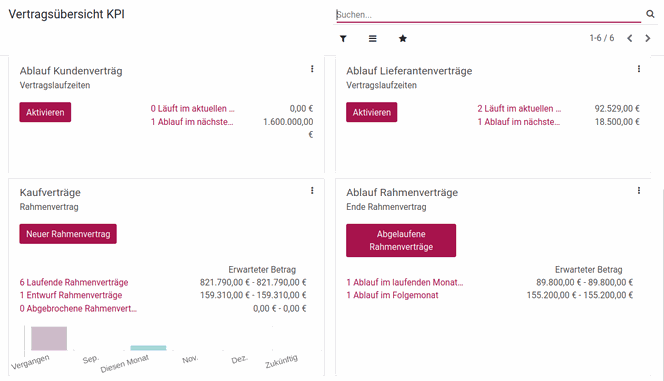Focus the Suchen search field
The width and height of the screenshot is (664, 381).
pos(488,14)
